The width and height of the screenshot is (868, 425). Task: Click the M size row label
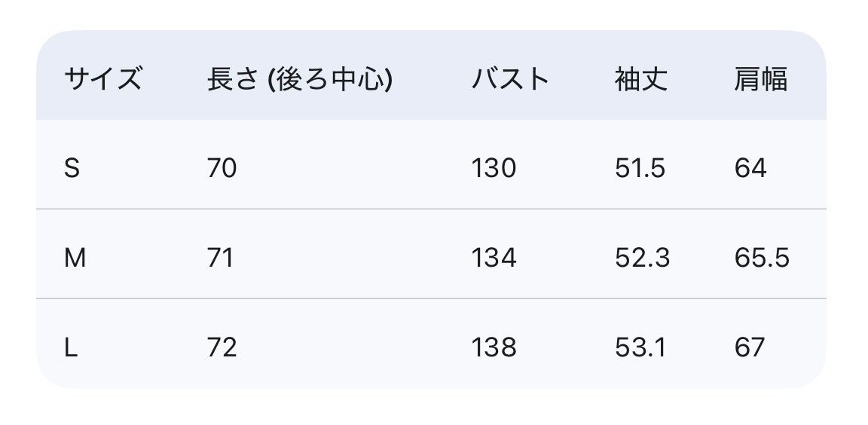[x=75, y=258]
